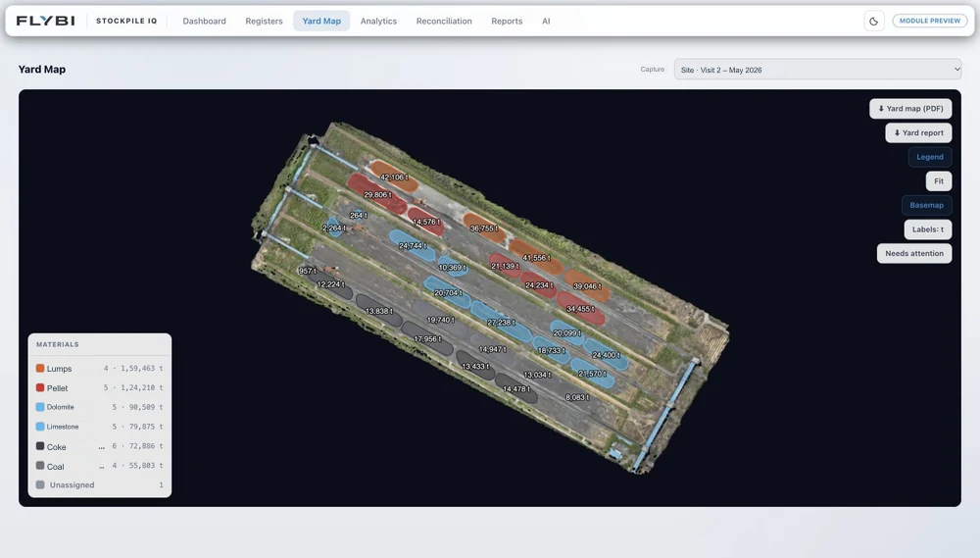
Task: Open the Dashboard tab
Action: click(x=205, y=21)
